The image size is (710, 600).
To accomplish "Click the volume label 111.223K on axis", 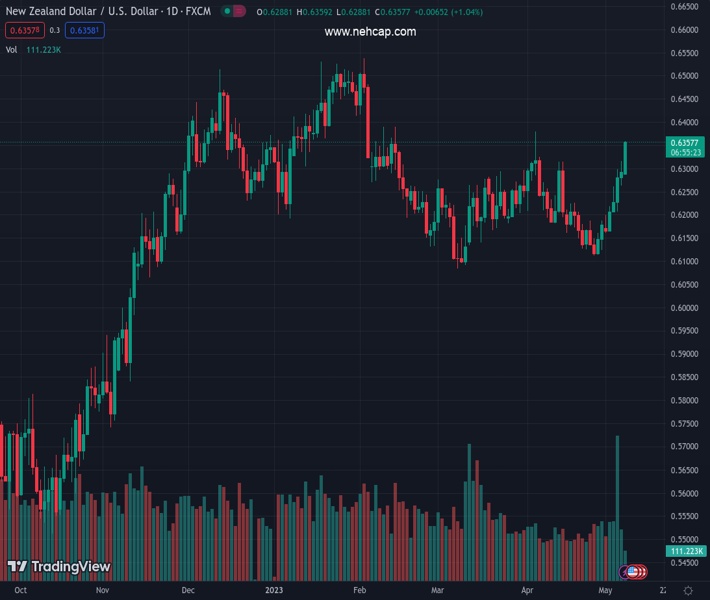I will pos(686,551).
